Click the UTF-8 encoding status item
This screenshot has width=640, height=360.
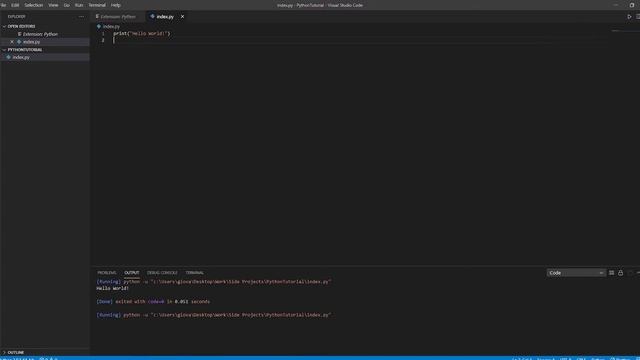pos(566,358)
